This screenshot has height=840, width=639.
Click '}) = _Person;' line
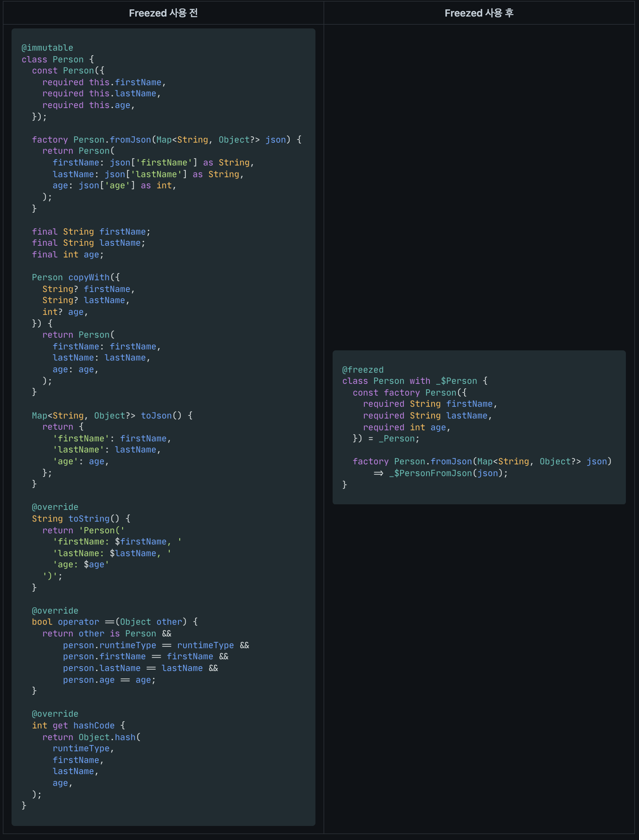tap(386, 439)
